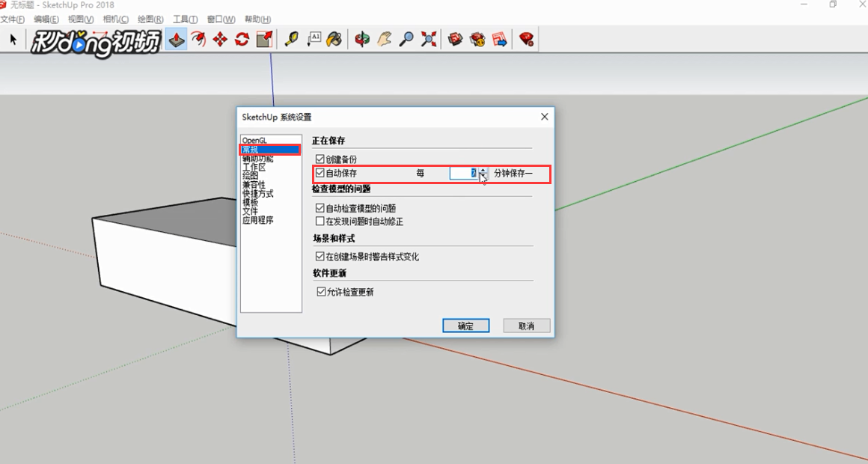Open the 视图(V) menu
Image resolution: width=868 pixels, height=464 pixels.
81,19
